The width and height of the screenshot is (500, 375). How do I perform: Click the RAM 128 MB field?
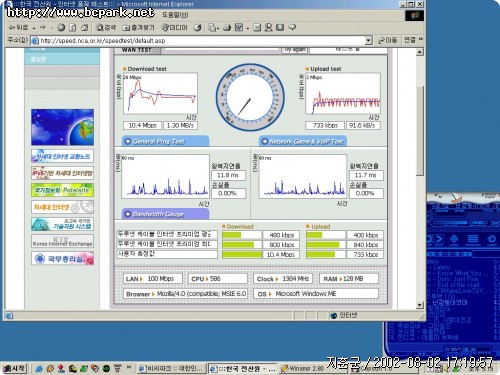(349, 279)
